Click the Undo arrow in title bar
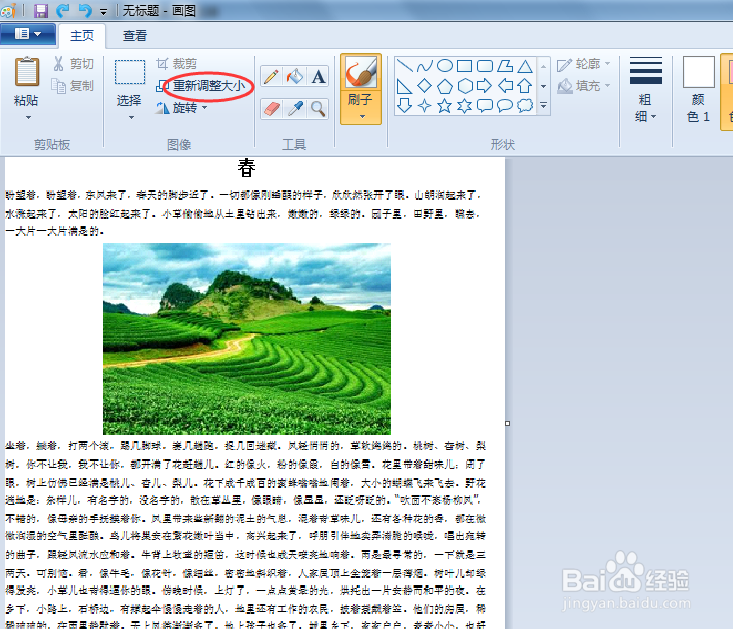This screenshot has height=629, width=733. click(63, 10)
